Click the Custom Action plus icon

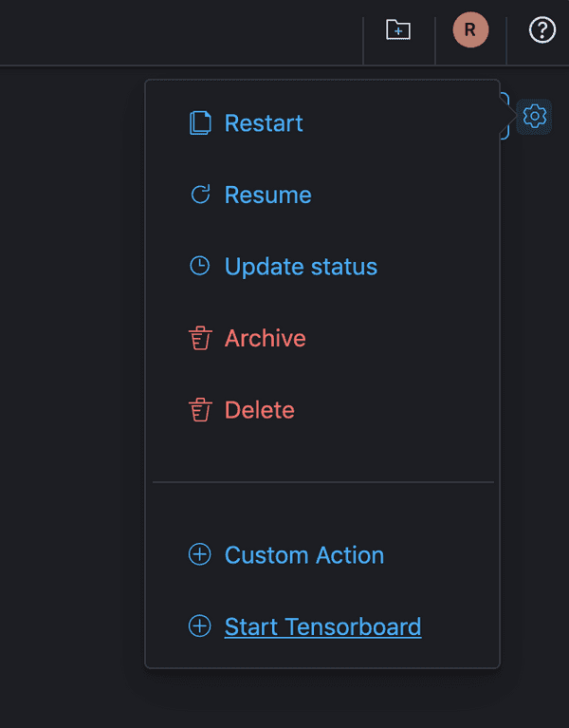pos(200,555)
